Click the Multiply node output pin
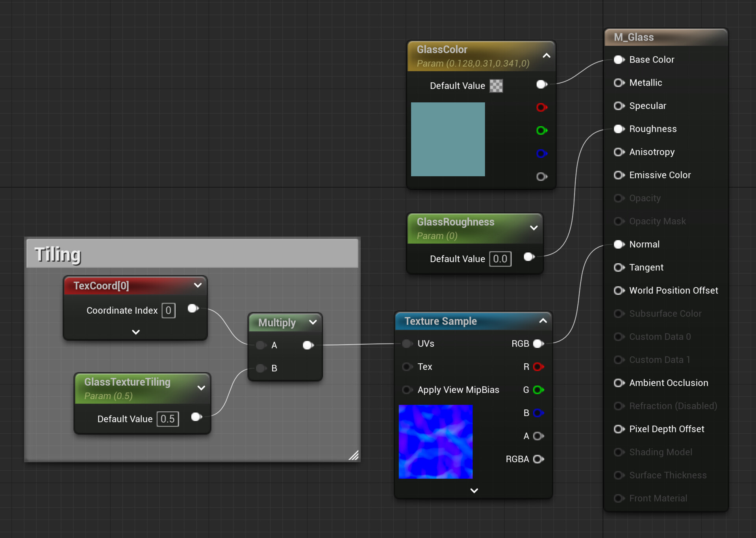Image resolution: width=756 pixels, height=538 pixels. tap(308, 345)
